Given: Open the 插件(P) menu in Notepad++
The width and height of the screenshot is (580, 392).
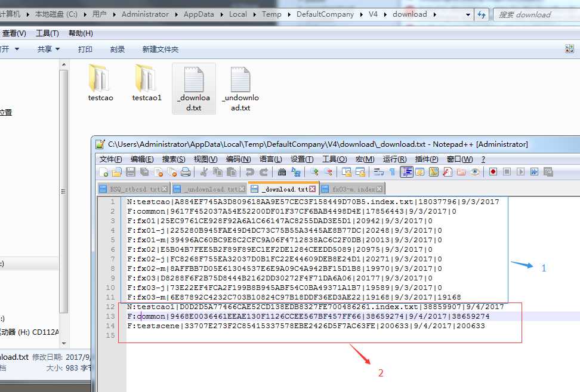Looking at the screenshot, I should (x=427, y=159).
